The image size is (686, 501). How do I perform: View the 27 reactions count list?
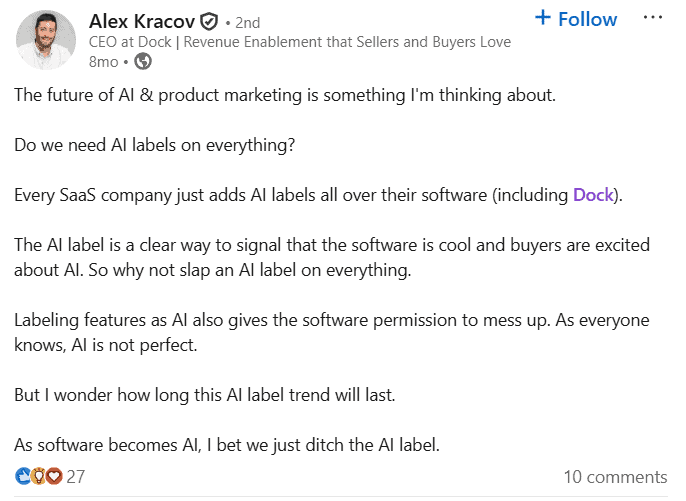pyautogui.click(x=76, y=477)
